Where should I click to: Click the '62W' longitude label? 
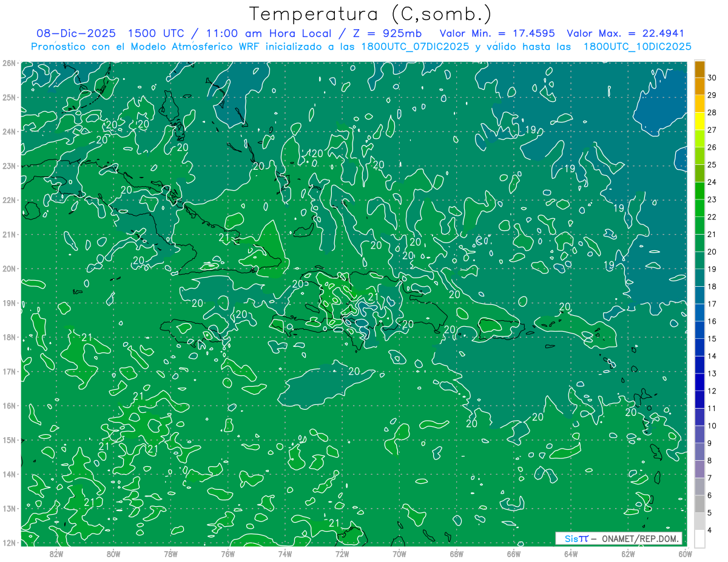[x=628, y=553]
